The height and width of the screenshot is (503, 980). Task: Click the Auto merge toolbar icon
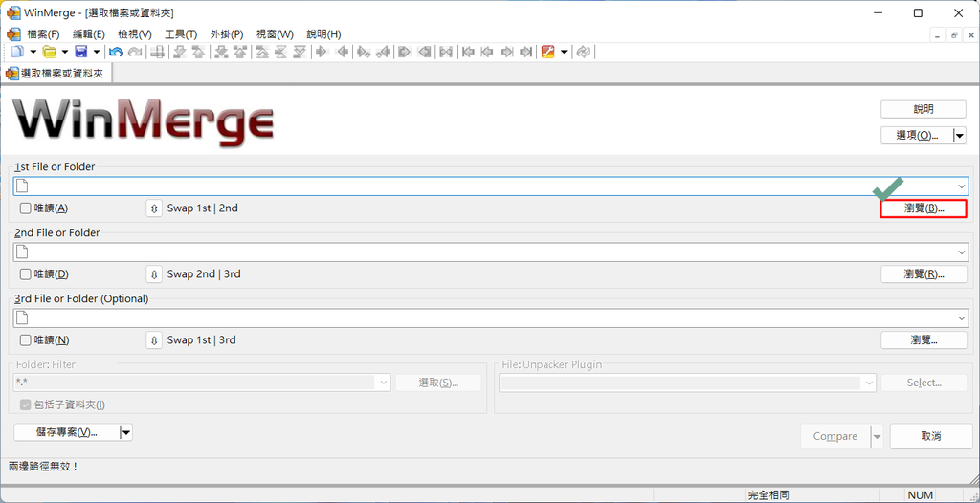(x=446, y=52)
